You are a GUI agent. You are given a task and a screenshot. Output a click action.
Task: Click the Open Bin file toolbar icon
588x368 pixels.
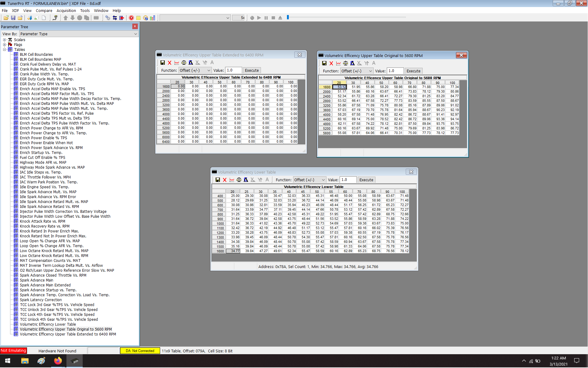[x=6, y=18]
